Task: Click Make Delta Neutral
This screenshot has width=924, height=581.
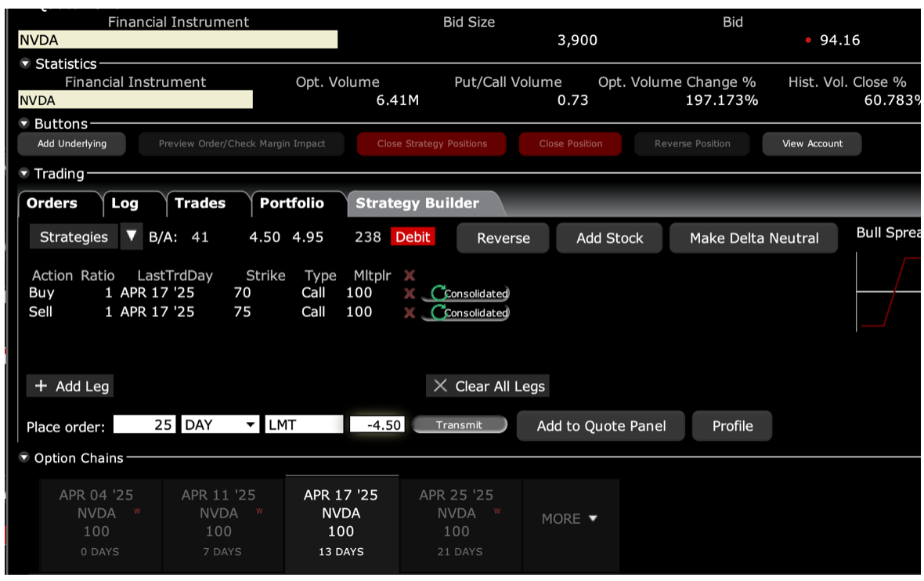Action: click(x=754, y=238)
